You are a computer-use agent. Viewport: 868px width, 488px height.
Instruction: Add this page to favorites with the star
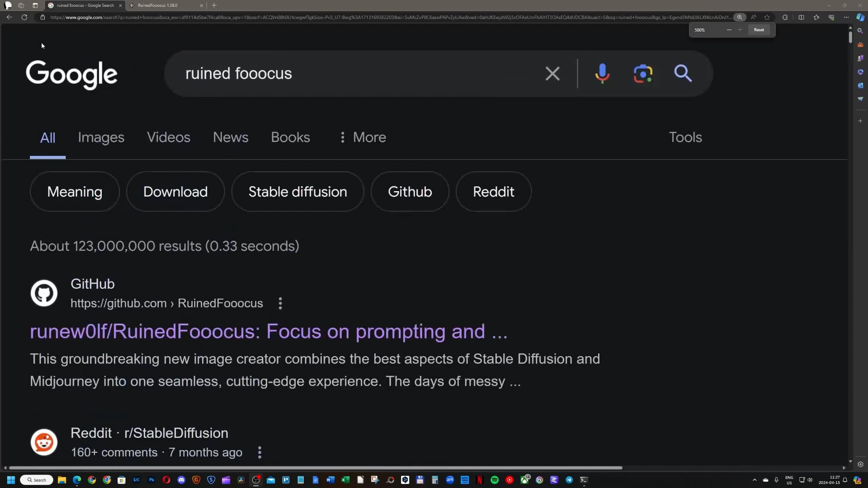click(x=767, y=17)
